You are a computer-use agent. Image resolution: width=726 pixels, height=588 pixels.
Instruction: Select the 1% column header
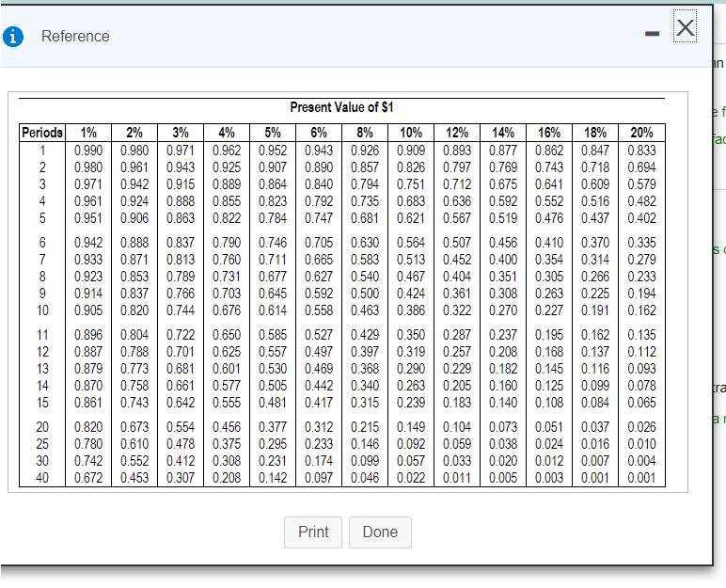coord(88,133)
